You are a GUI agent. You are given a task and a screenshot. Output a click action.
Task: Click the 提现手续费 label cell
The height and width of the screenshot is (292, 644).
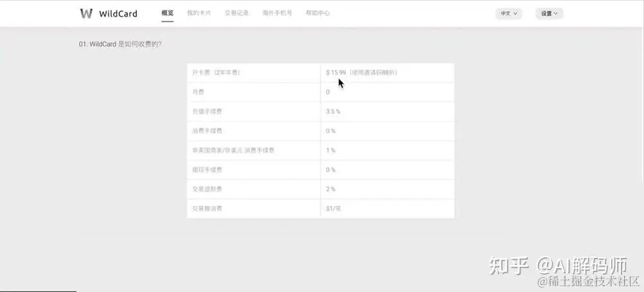254,170
